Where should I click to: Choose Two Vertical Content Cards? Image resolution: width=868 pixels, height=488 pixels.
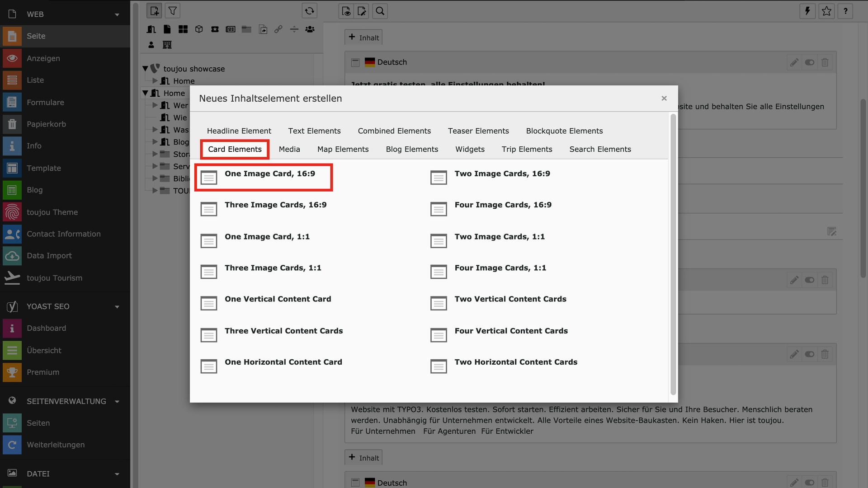[510, 299]
